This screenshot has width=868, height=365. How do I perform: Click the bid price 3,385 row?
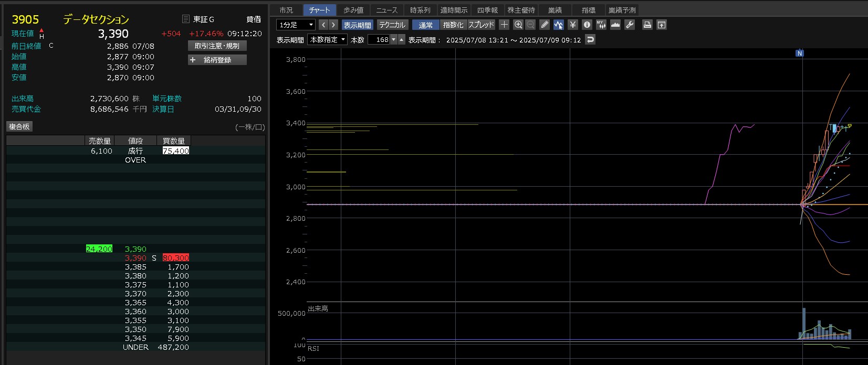pos(135,266)
